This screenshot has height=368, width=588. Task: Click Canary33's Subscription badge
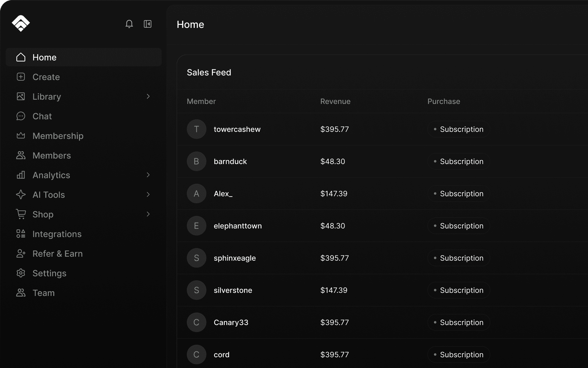coord(458,322)
